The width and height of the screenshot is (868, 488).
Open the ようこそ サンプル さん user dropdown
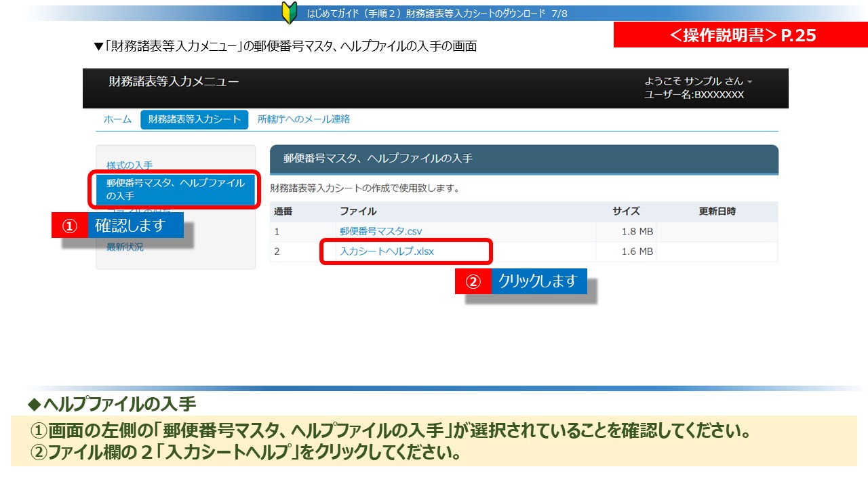698,81
